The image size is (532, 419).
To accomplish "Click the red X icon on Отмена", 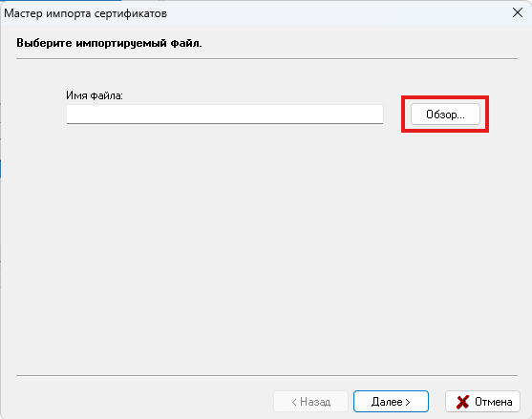I will (463, 402).
